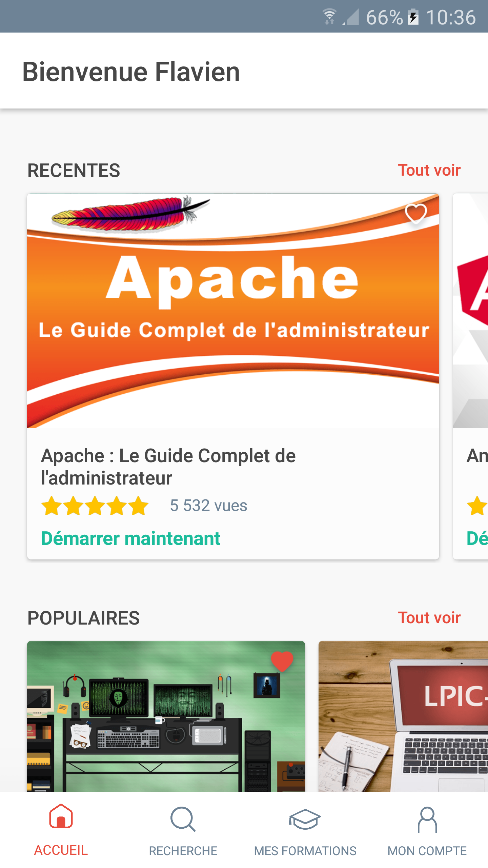
Task: Open the LPIC laptop course thumbnail
Action: [403, 716]
